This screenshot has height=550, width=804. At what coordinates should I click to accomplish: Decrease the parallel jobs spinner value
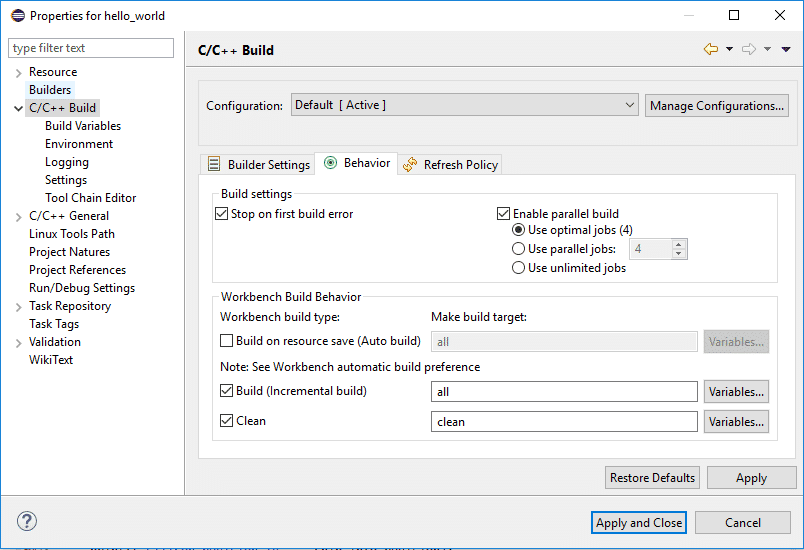pos(678,253)
